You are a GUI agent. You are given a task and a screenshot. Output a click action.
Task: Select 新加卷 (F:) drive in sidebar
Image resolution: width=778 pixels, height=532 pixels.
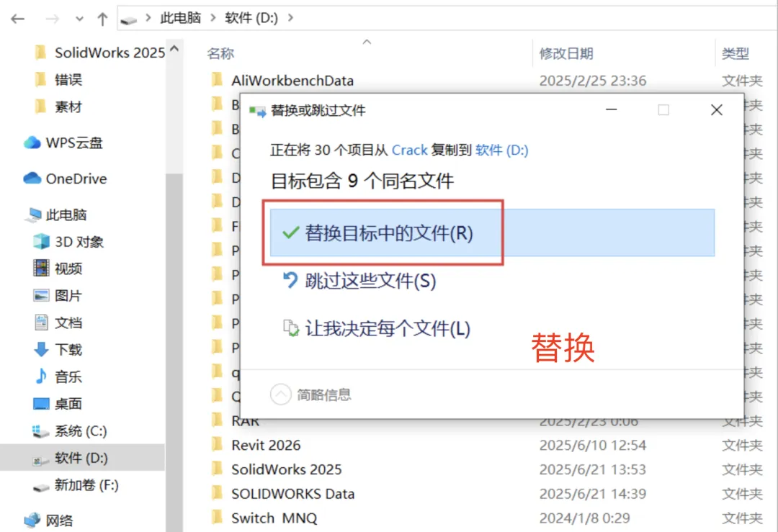(76, 485)
